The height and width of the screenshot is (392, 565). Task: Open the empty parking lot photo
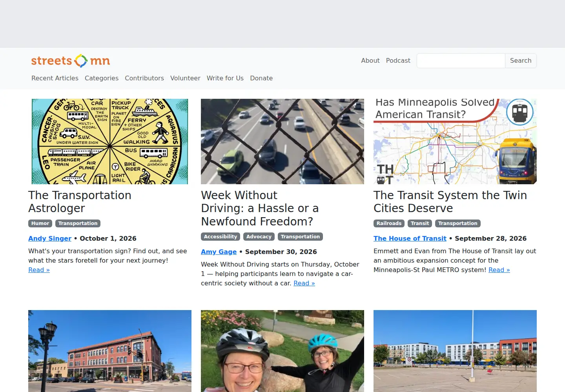pyautogui.click(x=455, y=351)
